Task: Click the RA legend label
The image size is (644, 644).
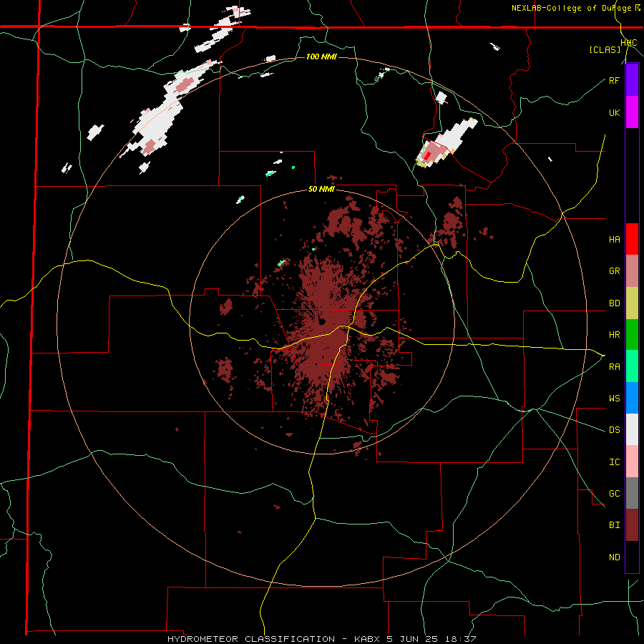Action: pyautogui.click(x=614, y=367)
